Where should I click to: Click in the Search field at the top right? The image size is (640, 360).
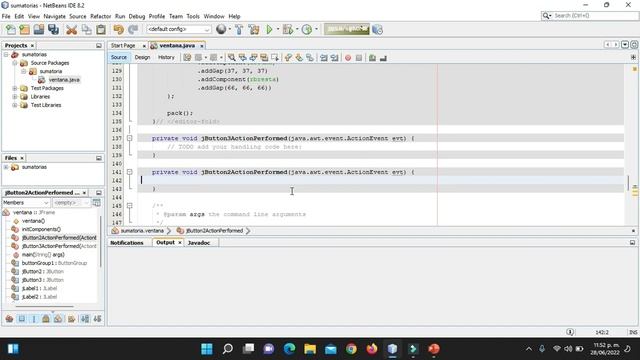(595, 16)
